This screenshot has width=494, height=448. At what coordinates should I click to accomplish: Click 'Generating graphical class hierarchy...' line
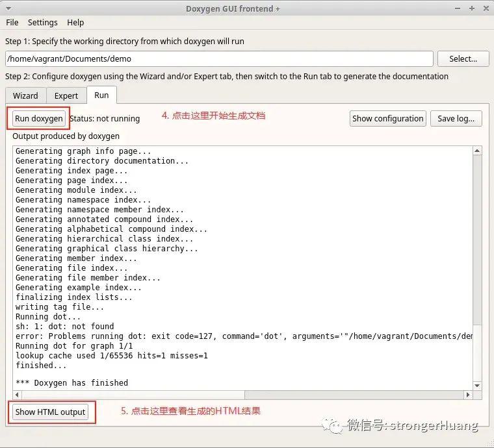click(x=107, y=248)
